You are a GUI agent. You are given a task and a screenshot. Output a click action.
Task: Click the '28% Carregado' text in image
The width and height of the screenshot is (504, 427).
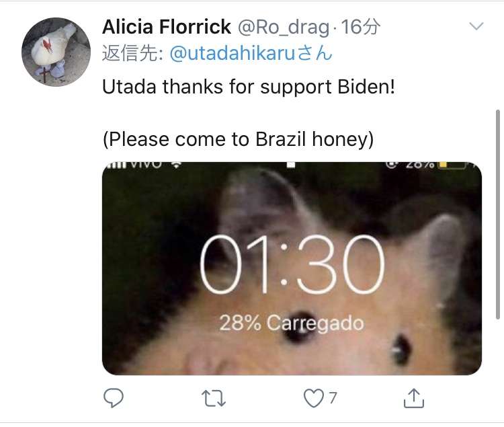pyautogui.click(x=292, y=323)
